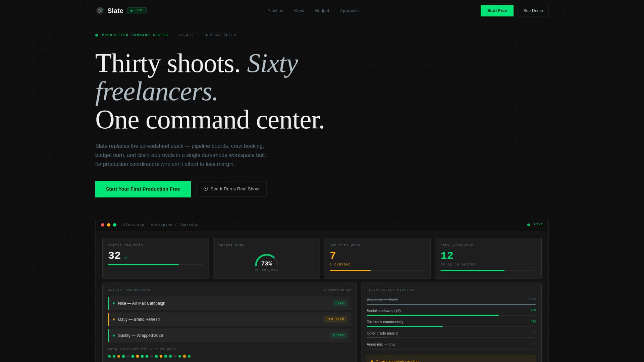Click the 32 active projects value

pos(114,256)
